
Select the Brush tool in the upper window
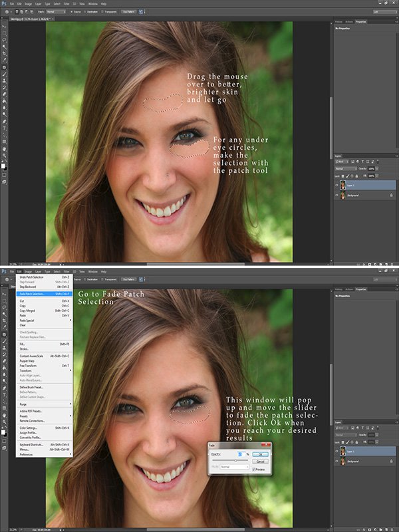(4, 74)
